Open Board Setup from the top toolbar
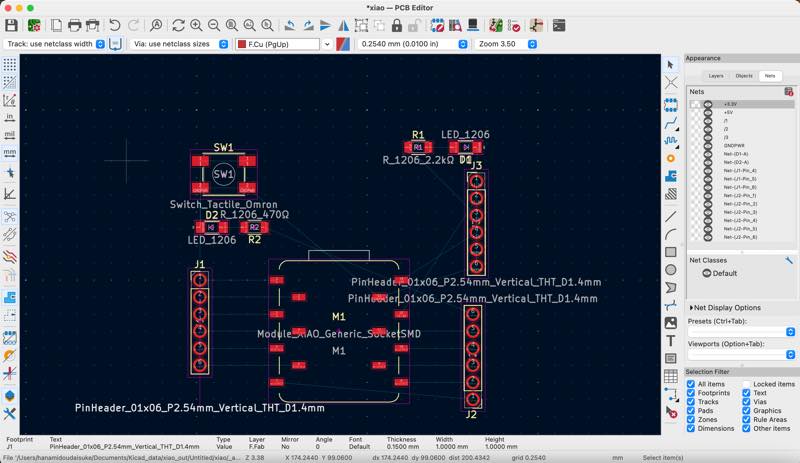 tap(34, 26)
